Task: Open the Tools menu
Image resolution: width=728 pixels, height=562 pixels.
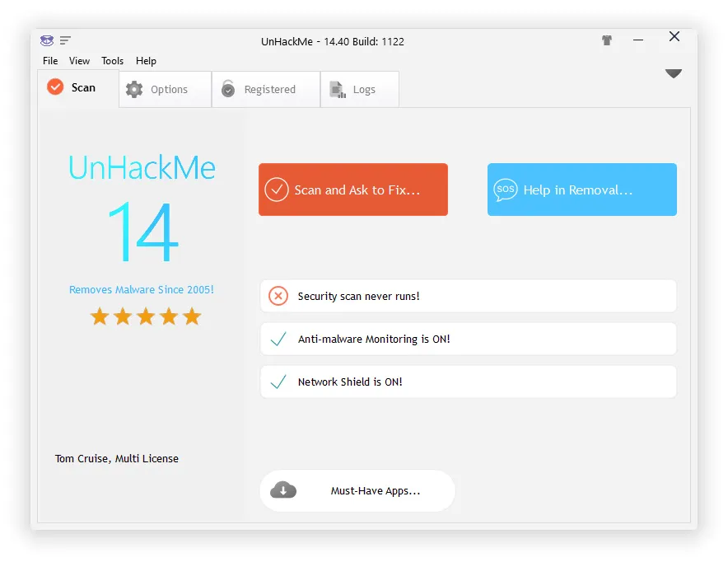Action: pyautogui.click(x=112, y=61)
